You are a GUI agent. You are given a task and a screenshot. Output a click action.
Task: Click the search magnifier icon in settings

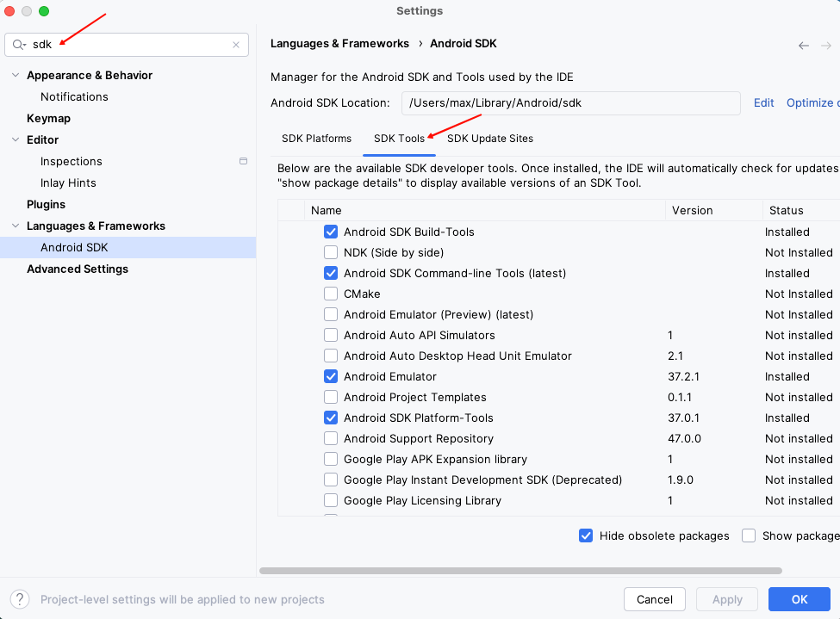click(x=19, y=45)
